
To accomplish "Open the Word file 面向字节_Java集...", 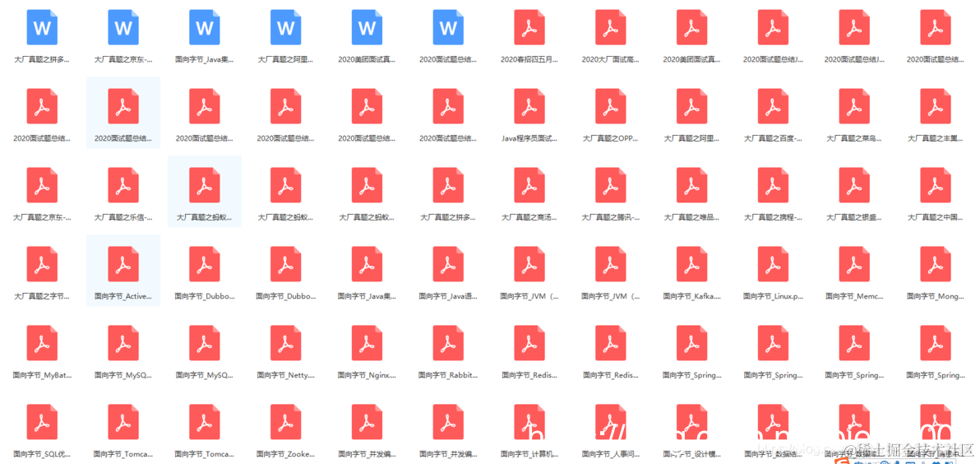I will [x=205, y=27].
